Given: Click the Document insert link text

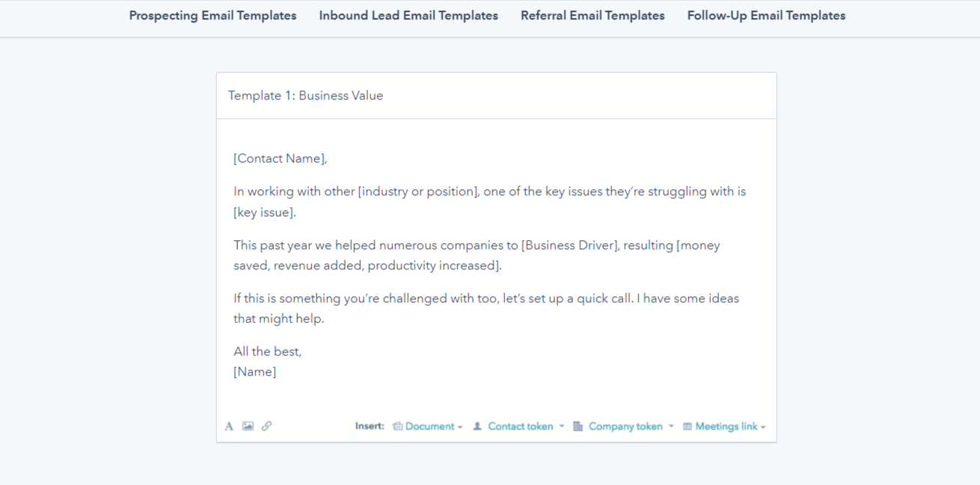Looking at the screenshot, I should (x=429, y=427).
